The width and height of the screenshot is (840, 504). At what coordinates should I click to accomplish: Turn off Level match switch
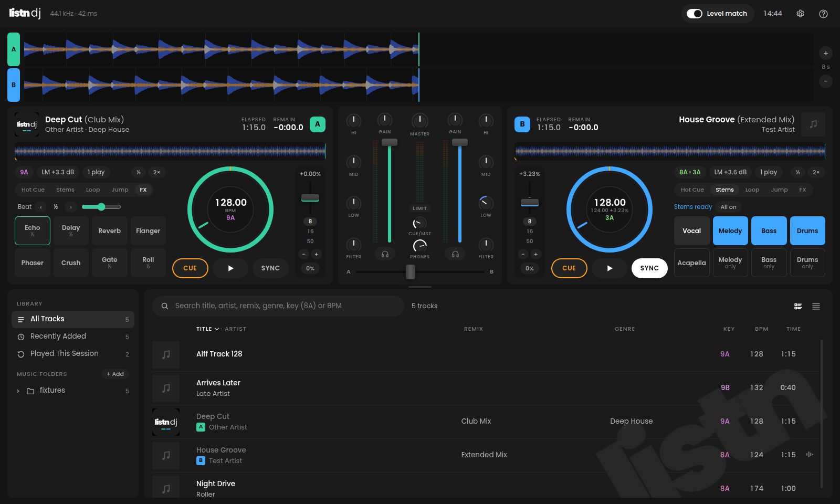695,14
